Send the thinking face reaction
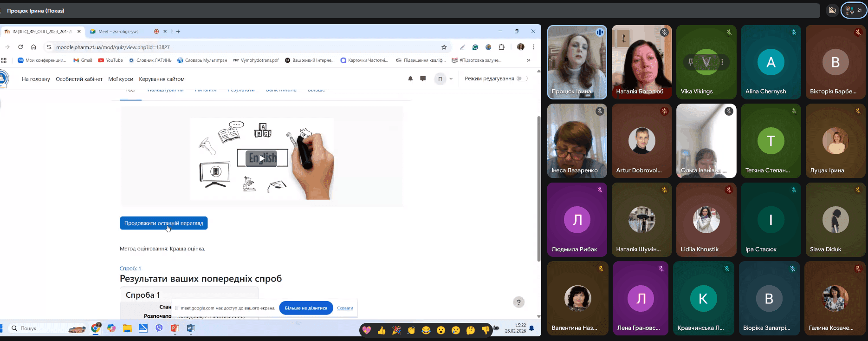 tap(471, 330)
